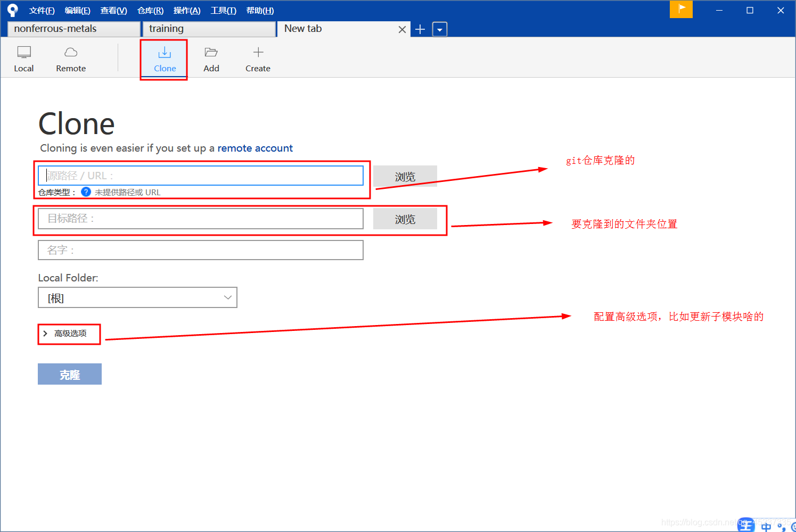This screenshot has height=532, width=796.
Task: Focus the 源路径 / URL input field
Action: pos(201,176)
